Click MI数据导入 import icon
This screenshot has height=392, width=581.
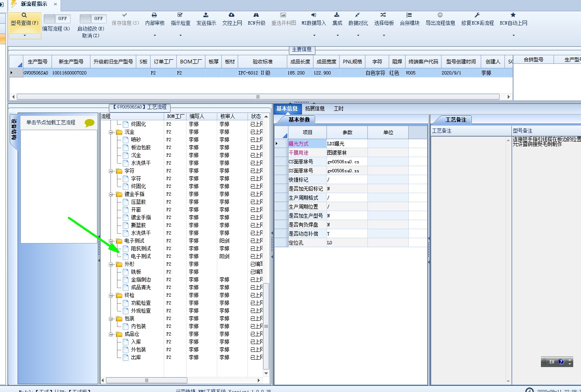(x=313, y=15)
